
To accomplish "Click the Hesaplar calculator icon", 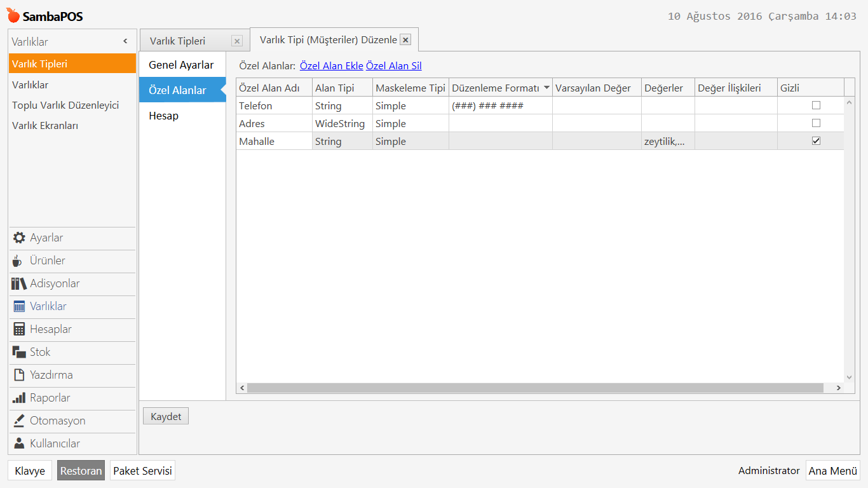I will click(19, 329).
